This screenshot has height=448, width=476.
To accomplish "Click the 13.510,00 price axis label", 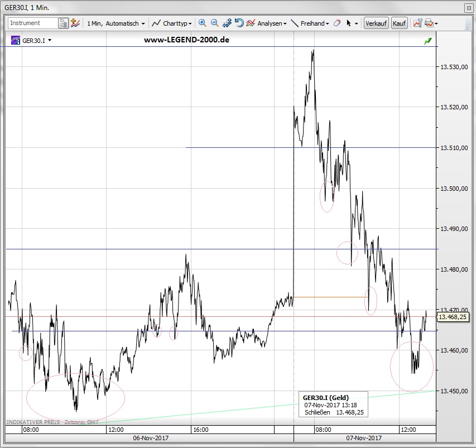I will click(x=454, y=148).
